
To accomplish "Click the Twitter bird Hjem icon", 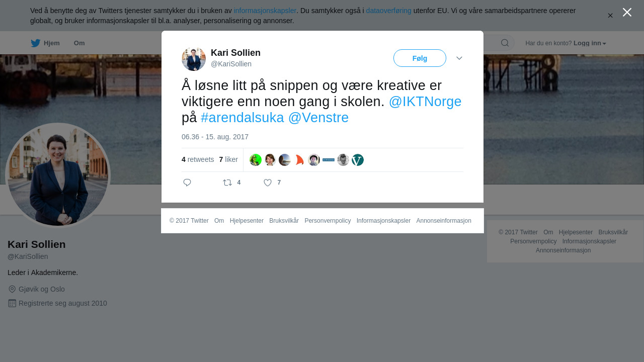I will [x=35, y=43].
